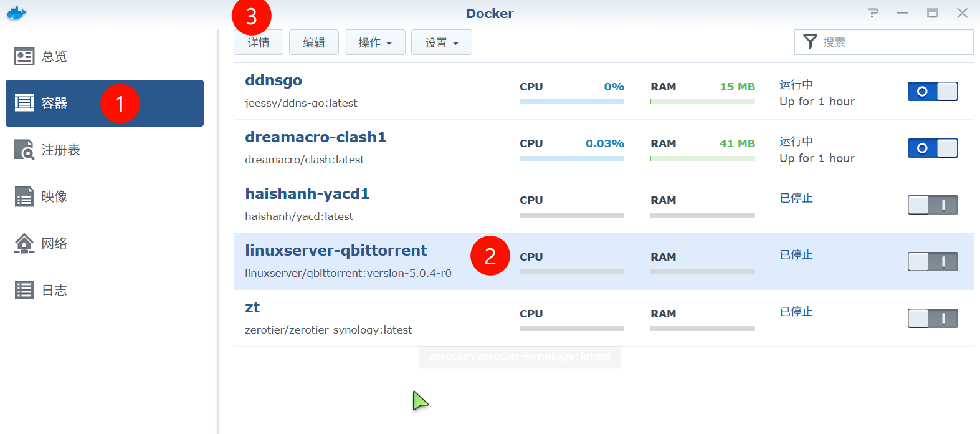Click linuxserver/qbittorrent:version-5.0.4-r0 image text
The image size is (980, 434).
click(x=348, y=273)
